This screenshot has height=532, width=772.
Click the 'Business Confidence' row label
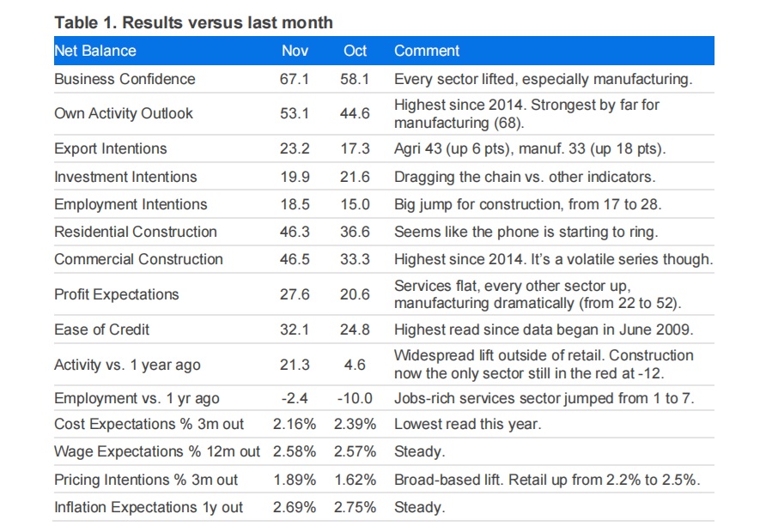[x=125, y=79]
